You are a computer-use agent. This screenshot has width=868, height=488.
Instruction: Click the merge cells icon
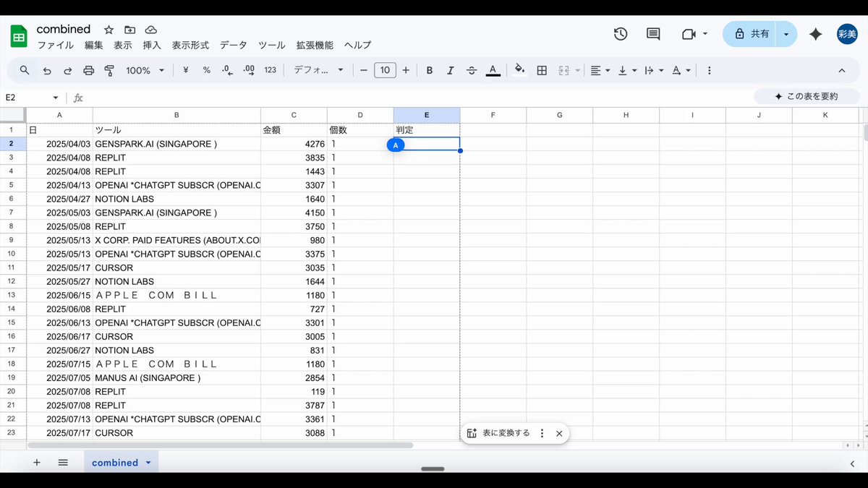coord(563,70)
